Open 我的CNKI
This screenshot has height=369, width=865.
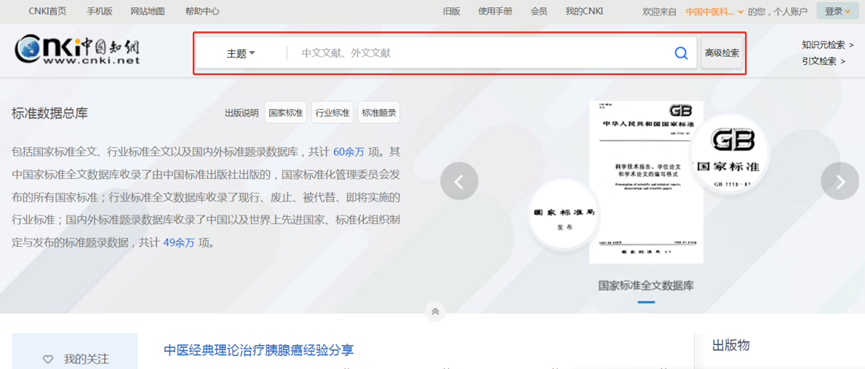pyautogui.click(x=584, y=11)
